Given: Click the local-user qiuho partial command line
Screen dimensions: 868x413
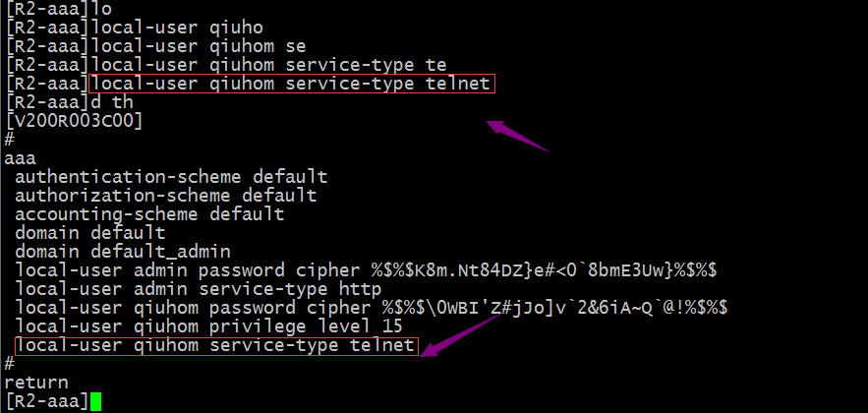Looking at the screenshot, I should click(x=135, y=28).
